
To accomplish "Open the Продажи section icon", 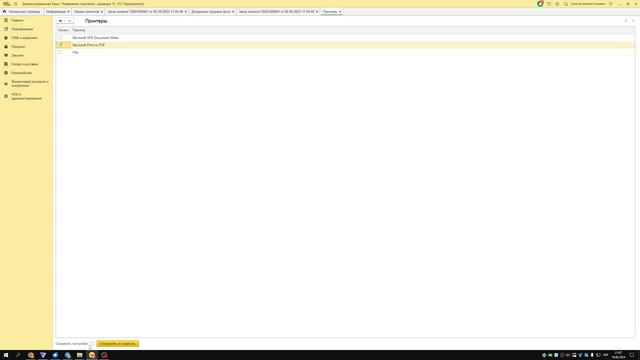I will point(6,47).
